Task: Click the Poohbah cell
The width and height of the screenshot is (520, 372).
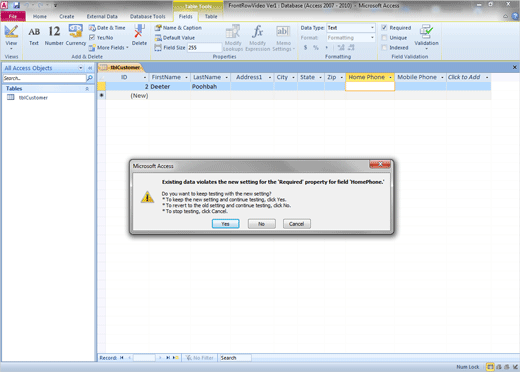Action: coord(210,86)
